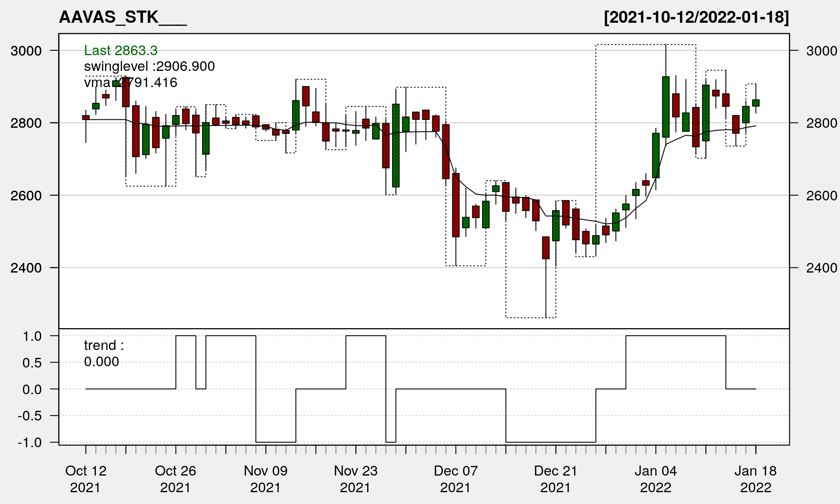Click the vma 2791.416 label
The image size is (840, 504).
coord(130,83)
